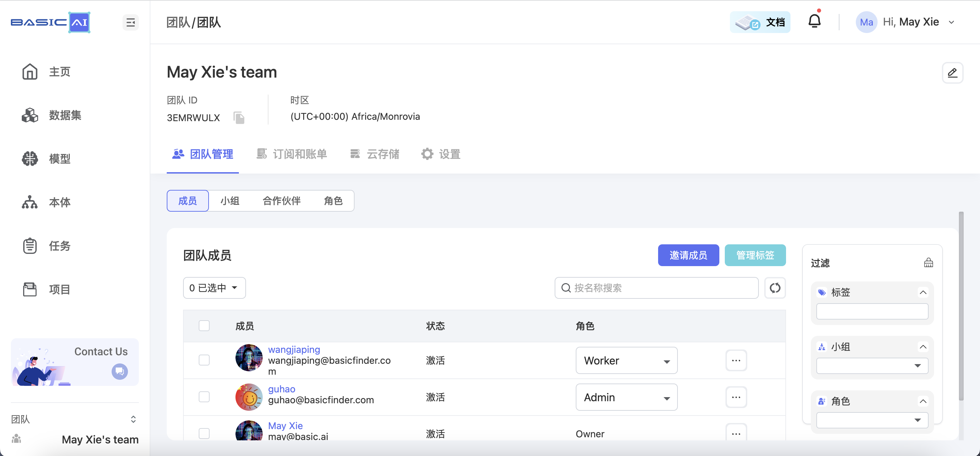Viewport: 980px width, 456px height.
Task: Open the Contact Us chat bubble icon
Action: point(119,371)
